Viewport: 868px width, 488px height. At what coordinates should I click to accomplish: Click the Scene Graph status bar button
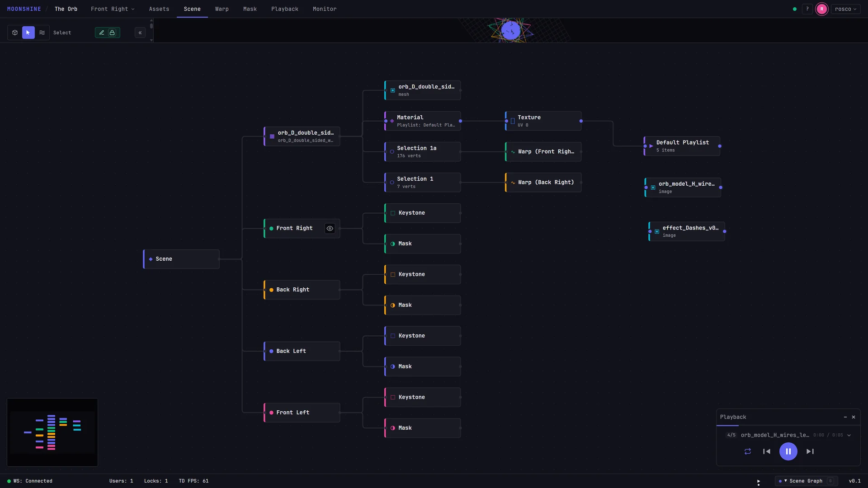pos(806,481)
